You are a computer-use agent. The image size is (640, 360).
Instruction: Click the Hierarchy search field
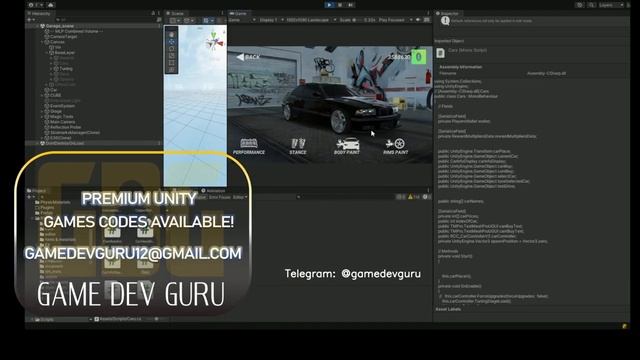pos(106,20)
